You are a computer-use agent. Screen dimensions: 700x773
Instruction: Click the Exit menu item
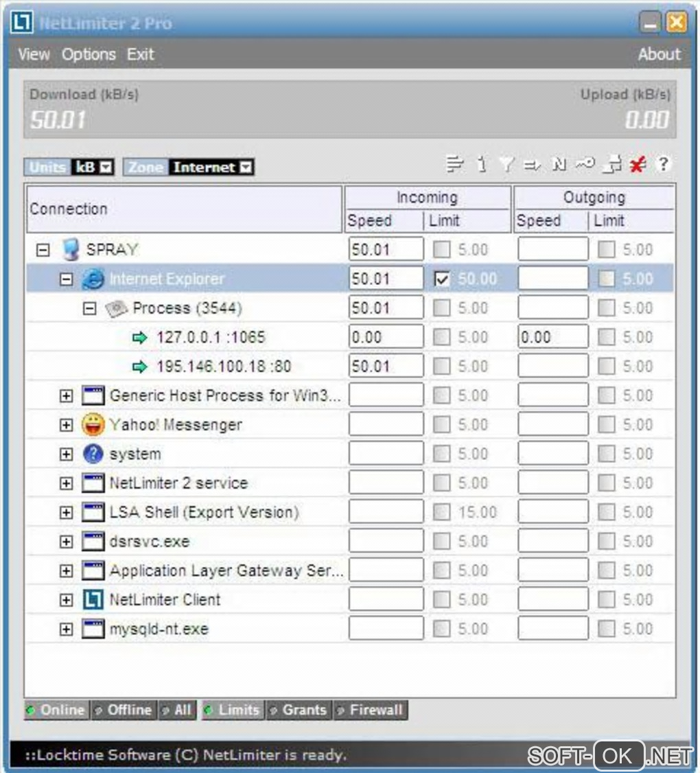click(141, 54)
